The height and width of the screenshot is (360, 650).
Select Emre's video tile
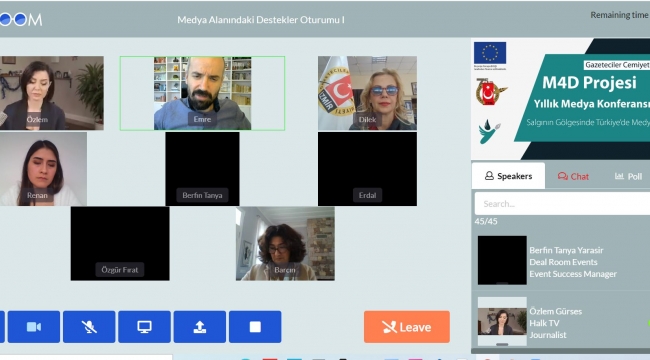(202, 93)
